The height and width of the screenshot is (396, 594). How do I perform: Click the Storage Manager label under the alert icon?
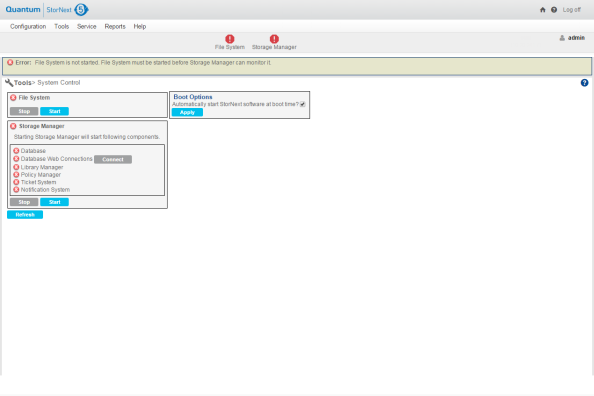[x=274, y=47]
